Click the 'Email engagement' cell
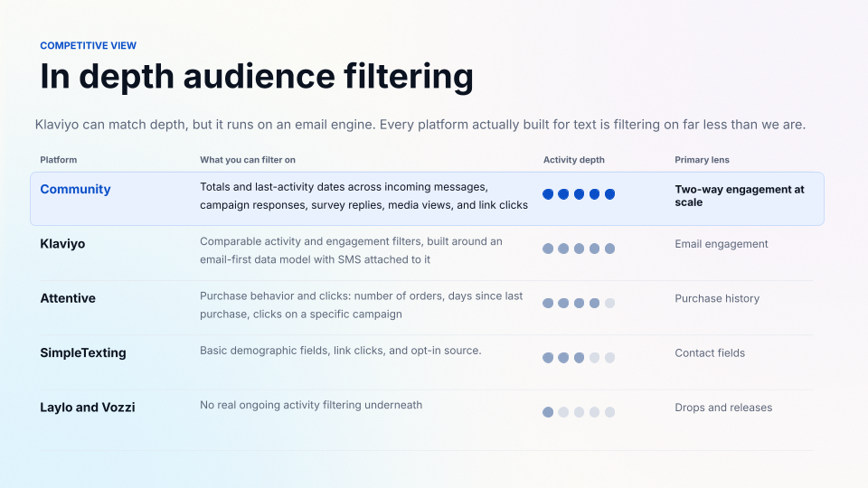This screenshot has width=868, height=488. [721, 244]
